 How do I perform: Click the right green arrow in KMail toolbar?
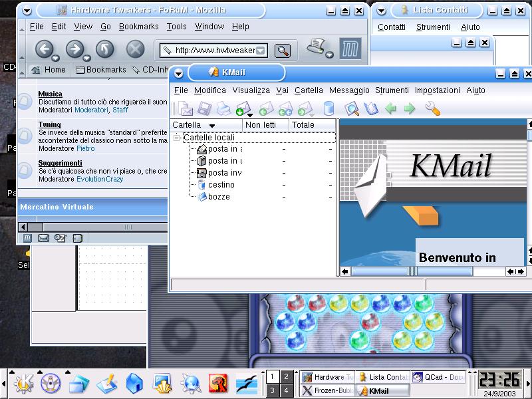410,109
